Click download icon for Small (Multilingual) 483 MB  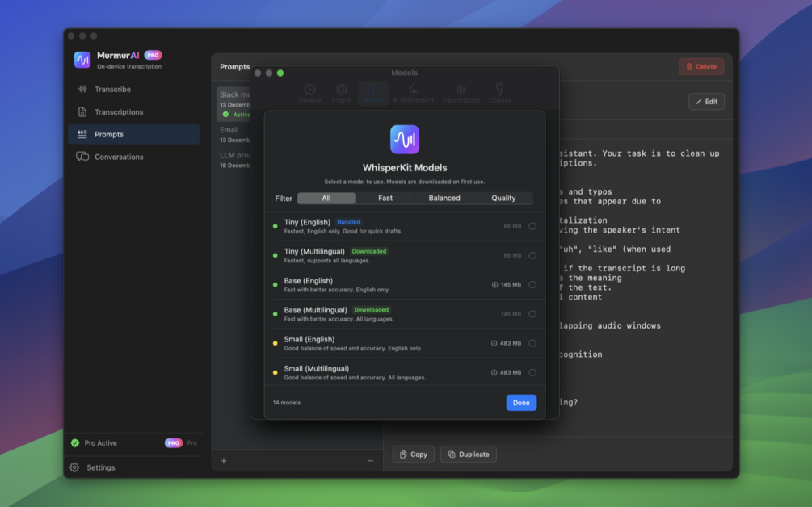494,372
